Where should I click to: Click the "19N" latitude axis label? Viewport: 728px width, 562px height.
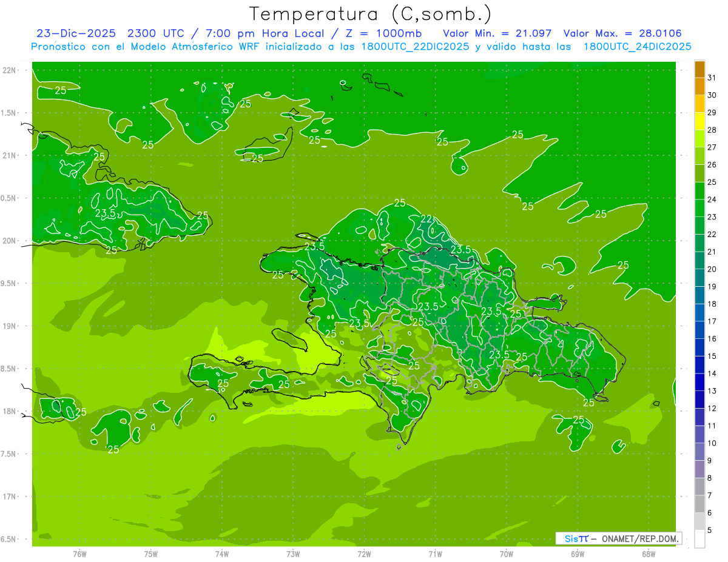tap(9, 326)
